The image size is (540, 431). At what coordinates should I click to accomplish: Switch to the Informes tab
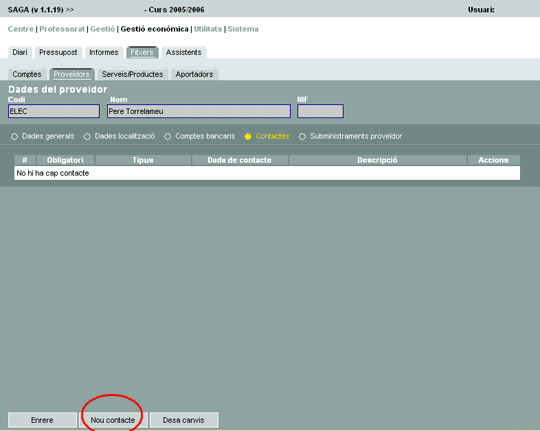point(104,52)
